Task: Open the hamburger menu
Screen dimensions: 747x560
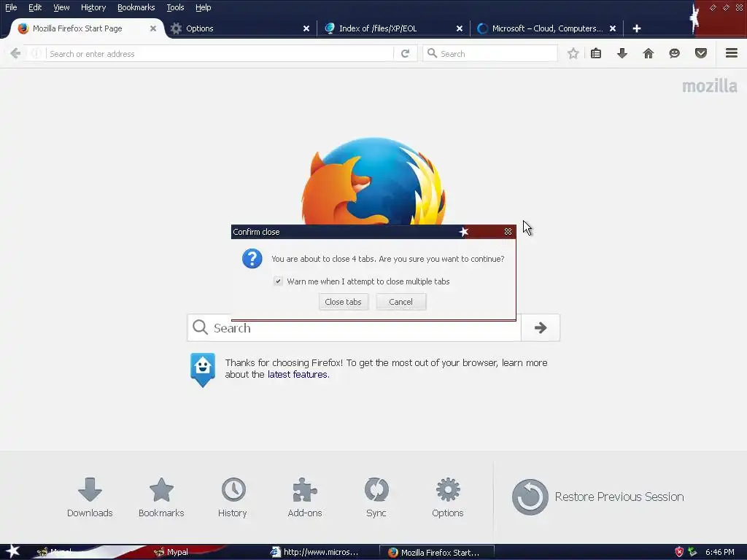Action: [732, 53]
